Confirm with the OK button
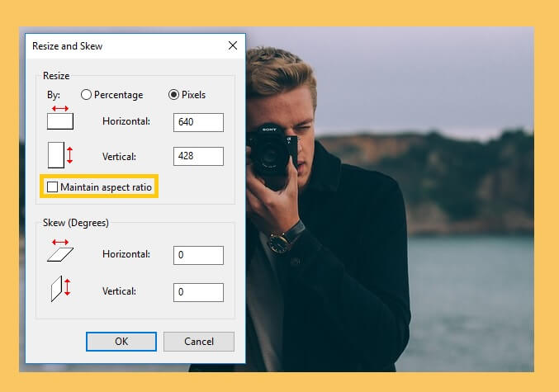Viewport: 559px width, 392px height. (121, 342)
